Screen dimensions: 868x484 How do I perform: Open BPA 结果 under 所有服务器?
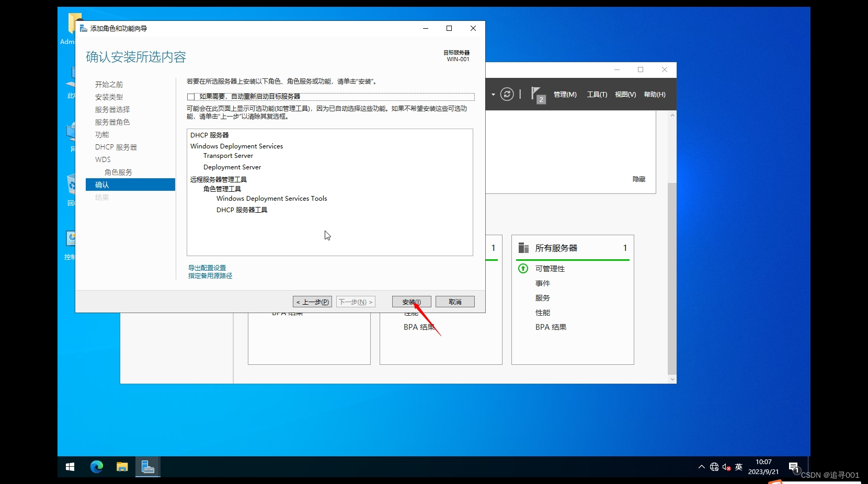click(551, 327)
